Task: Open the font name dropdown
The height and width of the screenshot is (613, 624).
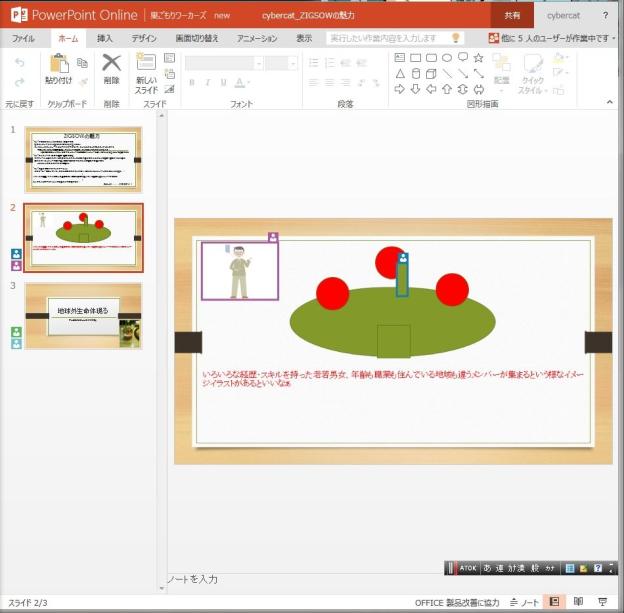Action: pyautogui.click(x=225, y=62)
